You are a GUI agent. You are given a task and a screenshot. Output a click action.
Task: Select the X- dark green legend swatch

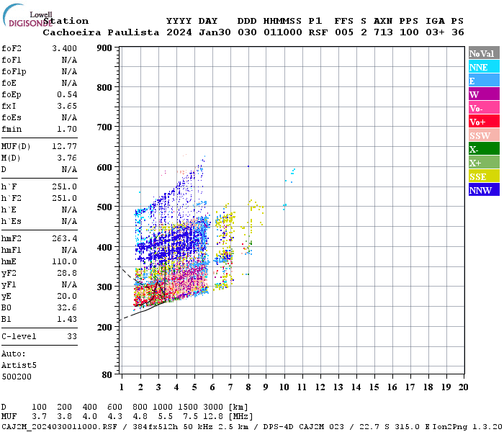tap(484, 148)
